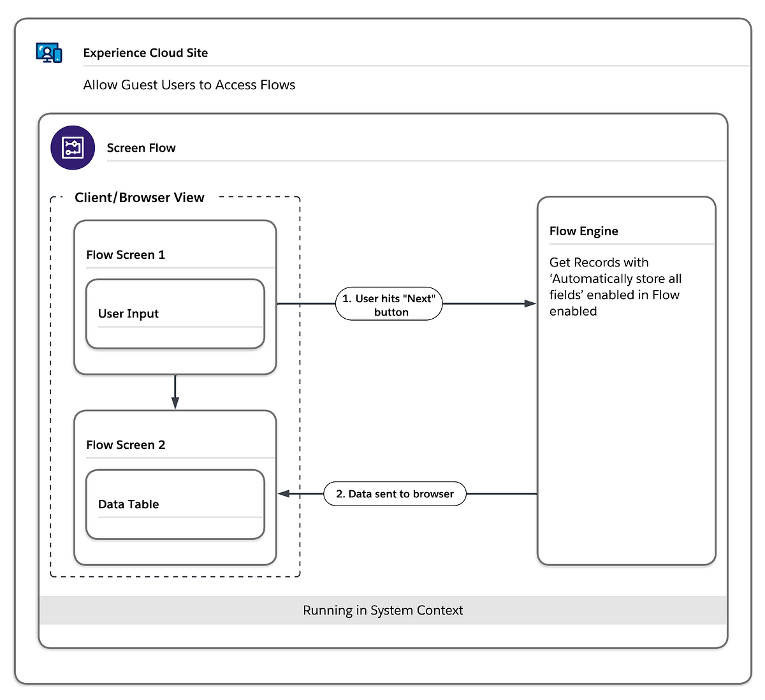Screen dimensions: 765x700
Task: Select the Allow Guest Users to Access Flows text
Action: 189,85
